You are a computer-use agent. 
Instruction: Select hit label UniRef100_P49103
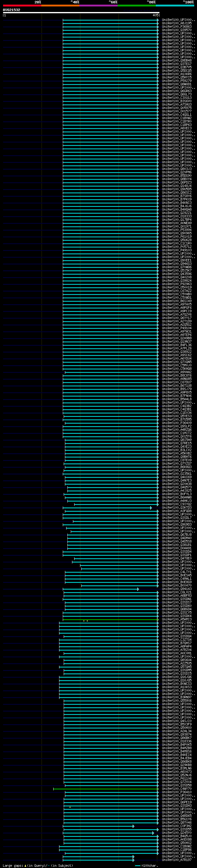coord(177,250)
